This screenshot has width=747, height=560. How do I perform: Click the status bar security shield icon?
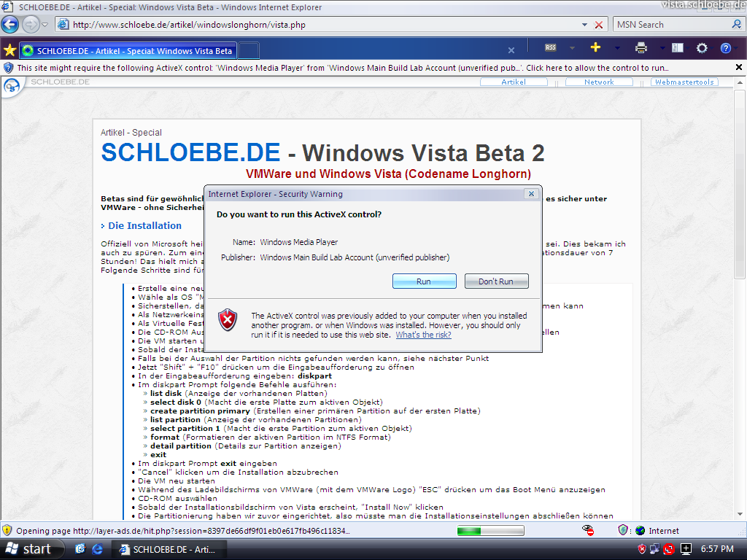click(7, 531)
